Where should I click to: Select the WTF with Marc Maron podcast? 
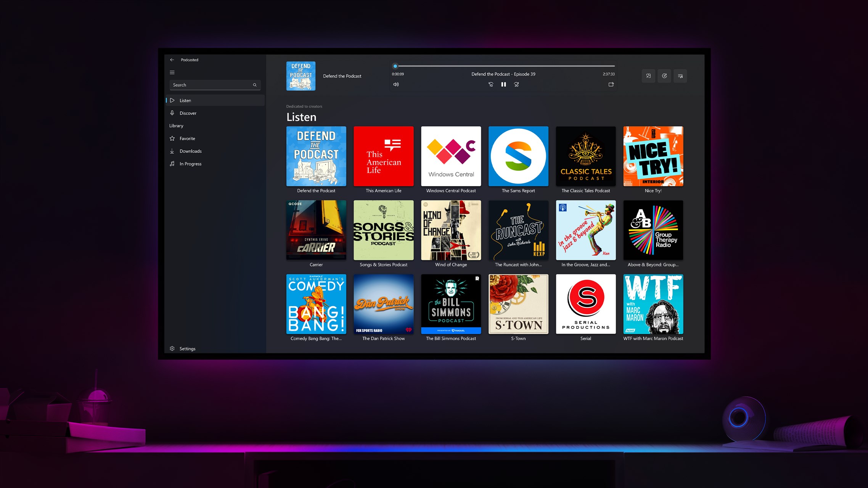click(x=653, y=304)
